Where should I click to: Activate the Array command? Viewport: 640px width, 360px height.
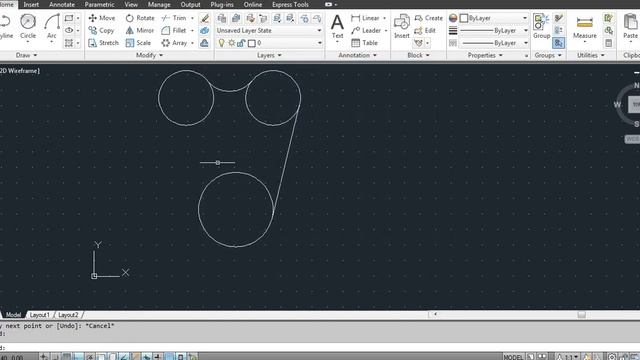[x=174, y=42]
